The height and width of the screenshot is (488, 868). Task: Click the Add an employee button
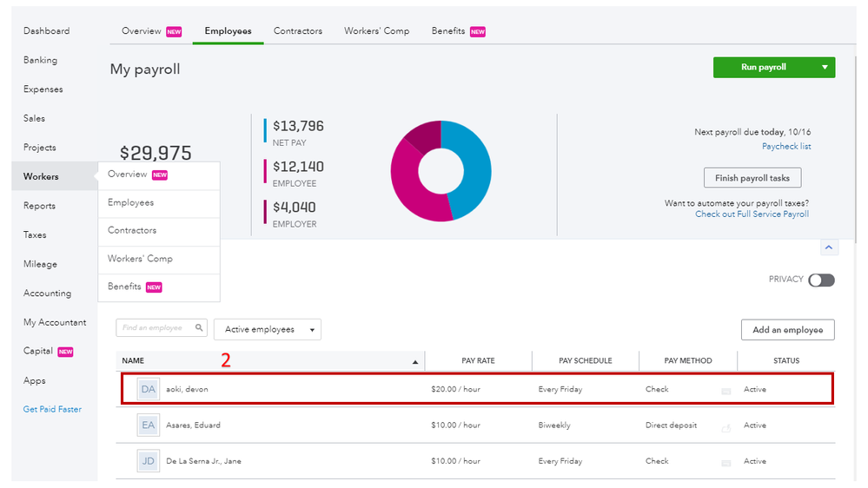pyautogui.click(x=787, y=330)
